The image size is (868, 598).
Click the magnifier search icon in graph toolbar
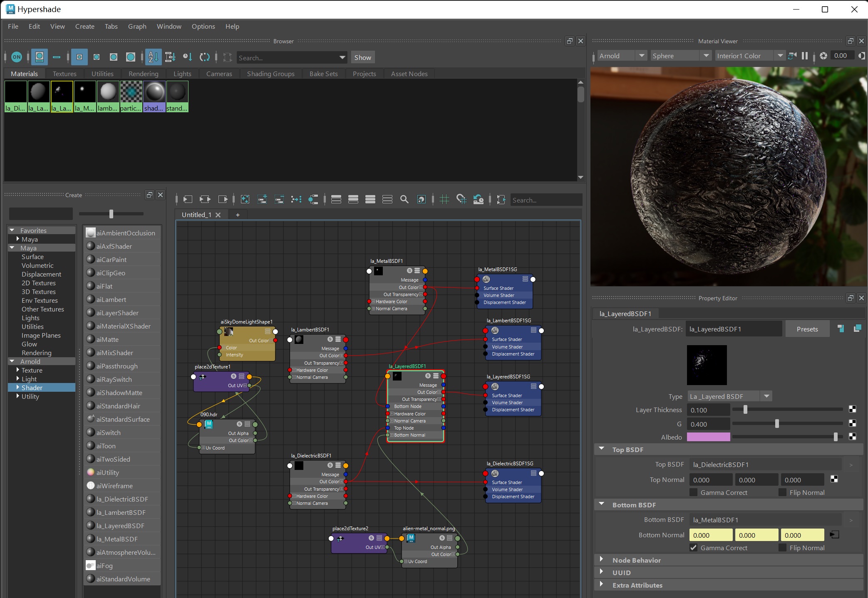point(404,200)
